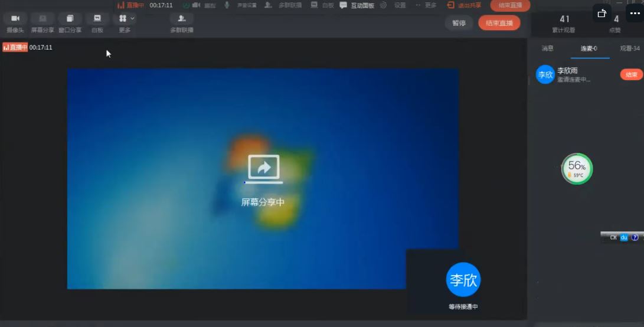Open 更多 in top sharing bar

coord(426,5)
